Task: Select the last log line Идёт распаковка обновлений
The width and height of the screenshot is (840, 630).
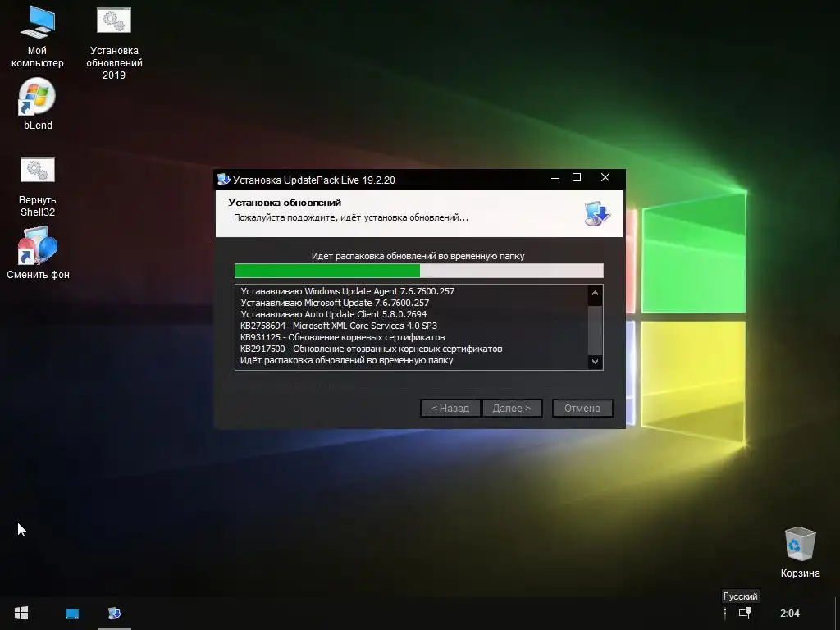Action: (x=347, y=361)
